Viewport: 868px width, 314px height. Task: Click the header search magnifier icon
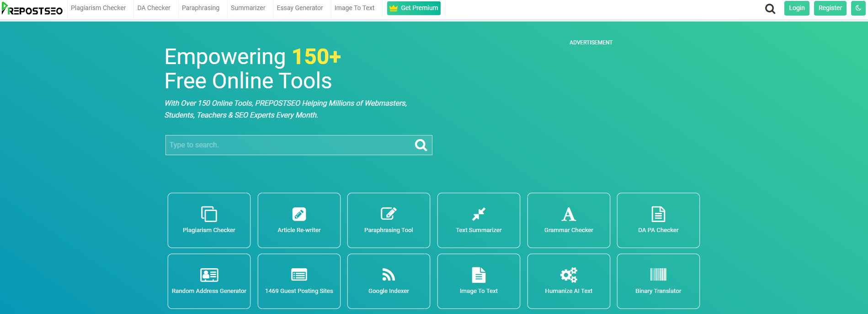(770, 9)
